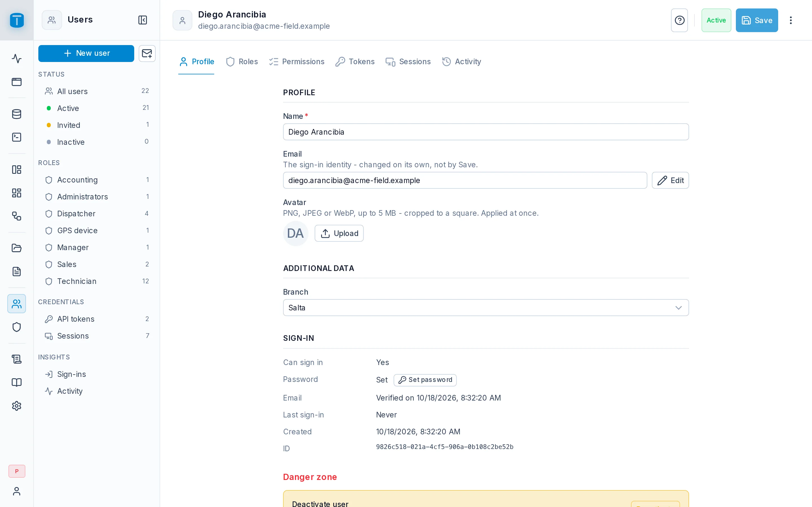Open the settings gear in left rail
This screenshot has width=812, height=507.
[x=16, y=406]
